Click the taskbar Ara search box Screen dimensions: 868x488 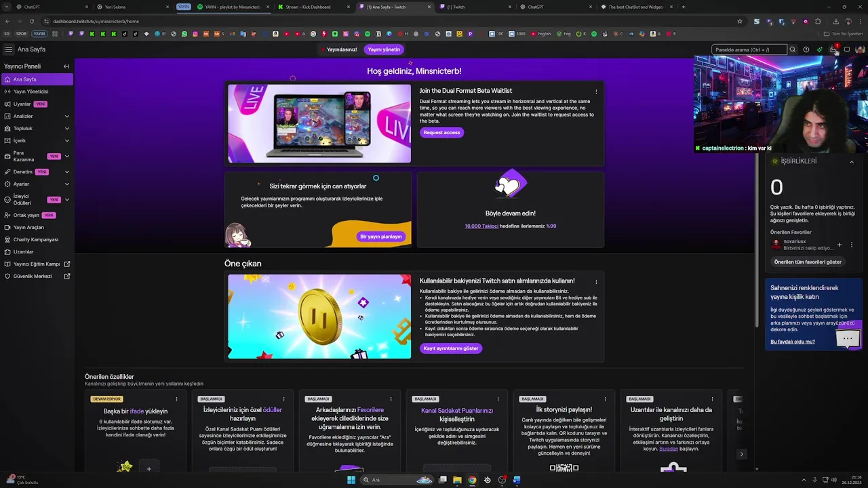(397, 480)
